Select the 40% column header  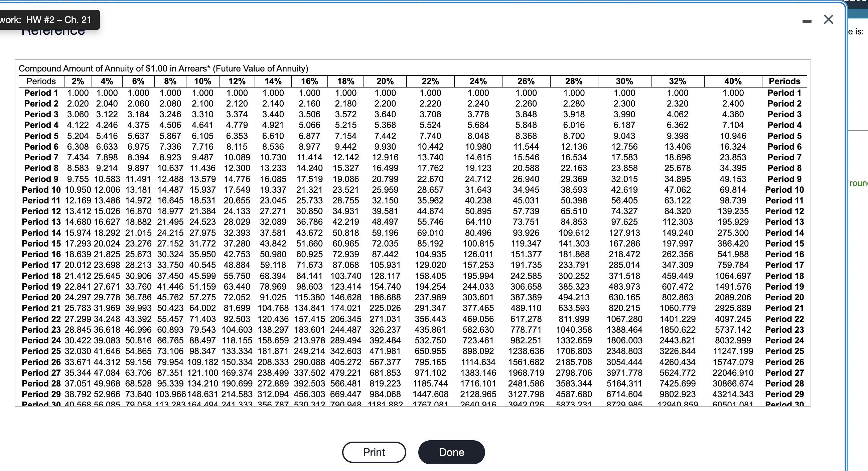click(x=733, y=81)
